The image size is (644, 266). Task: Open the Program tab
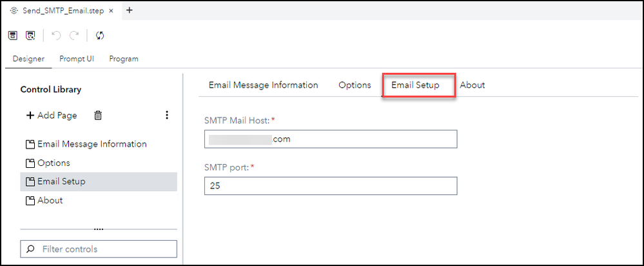pyautogui.click(x=124, y=59)
